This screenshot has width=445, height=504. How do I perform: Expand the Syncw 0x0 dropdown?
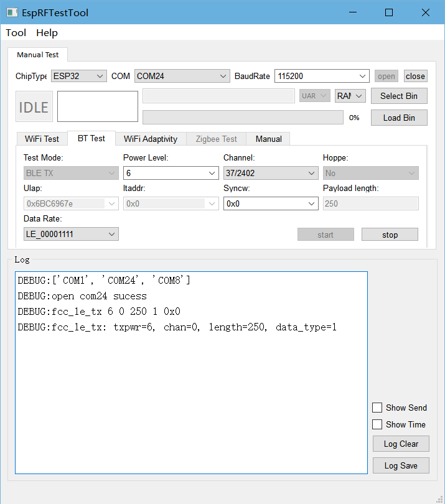pyautogui.click(x=271, y=203)
